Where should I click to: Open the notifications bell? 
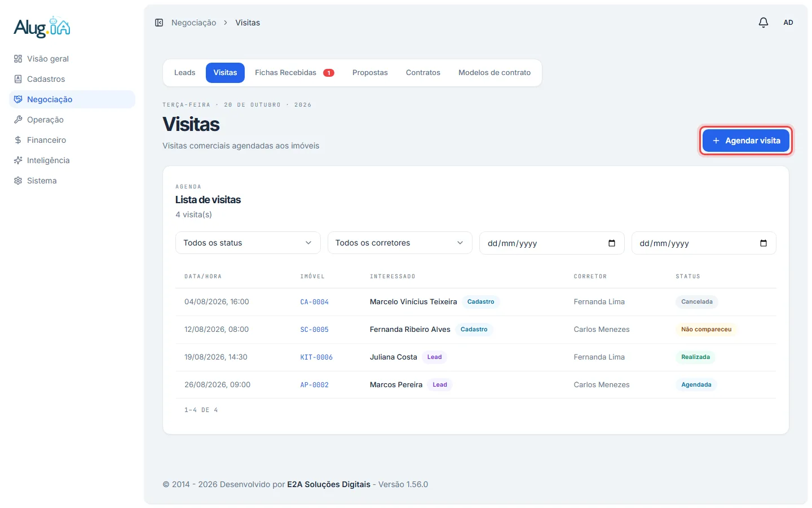tap(763, 23)
